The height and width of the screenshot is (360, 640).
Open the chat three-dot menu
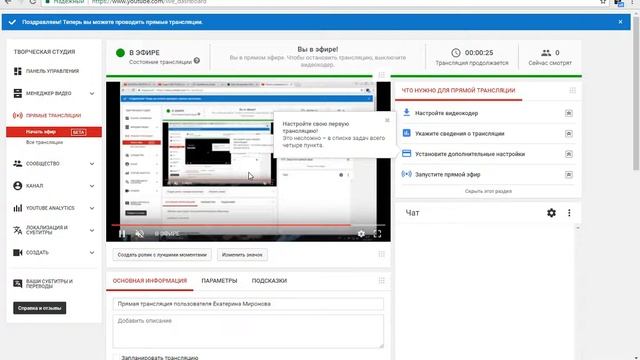pos(569,213)
